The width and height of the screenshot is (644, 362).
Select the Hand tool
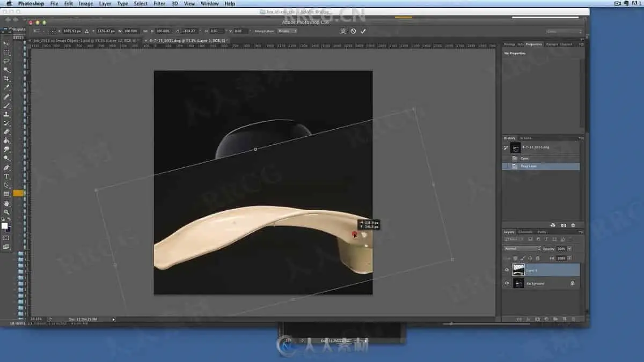coord(6,204)
